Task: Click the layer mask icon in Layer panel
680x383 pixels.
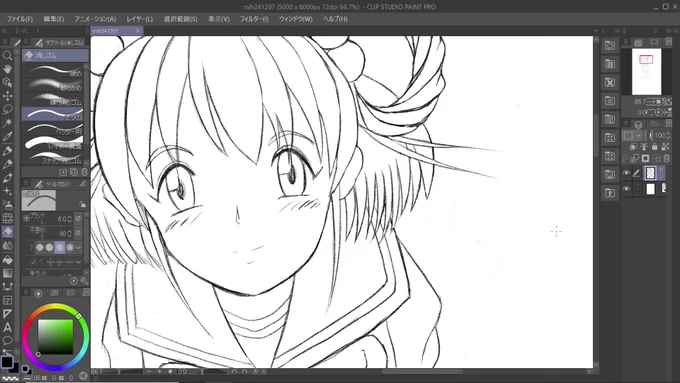Action: [x=645, y=158]
